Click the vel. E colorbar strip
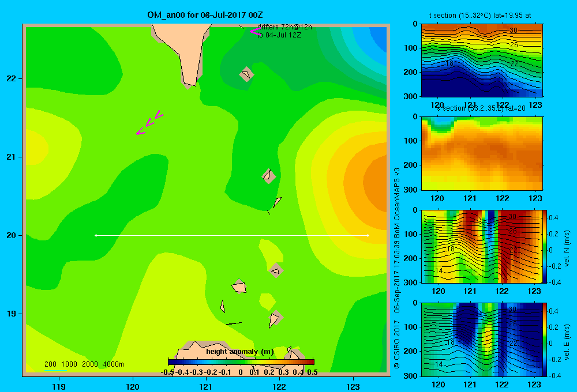Image resolution: width=577 pixels, height=392 pixels. [545, 340]
